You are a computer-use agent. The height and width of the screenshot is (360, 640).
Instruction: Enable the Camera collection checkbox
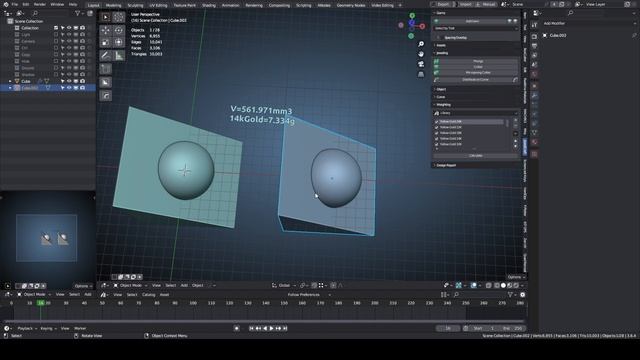tap(56, 41)
